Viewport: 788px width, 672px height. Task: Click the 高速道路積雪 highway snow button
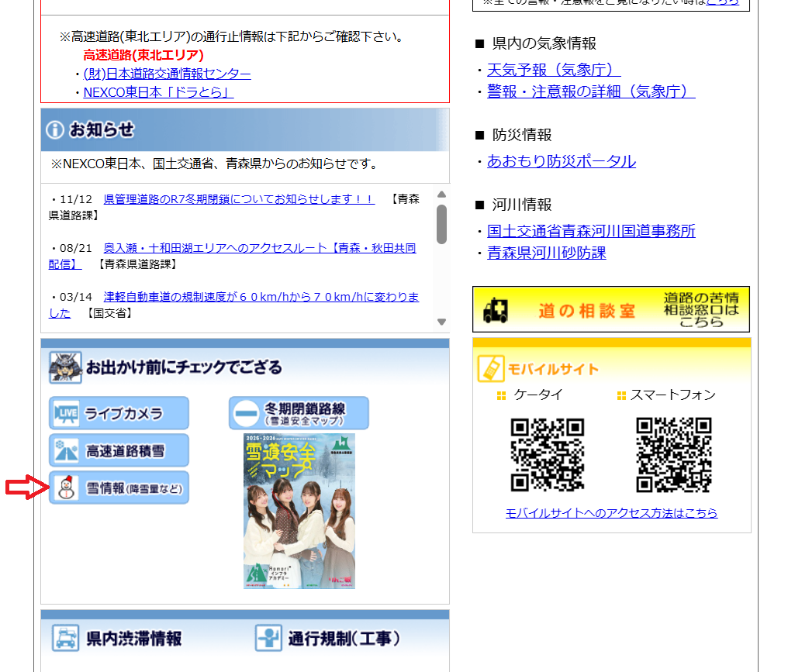pyautogui.click(x=119, y=450)
